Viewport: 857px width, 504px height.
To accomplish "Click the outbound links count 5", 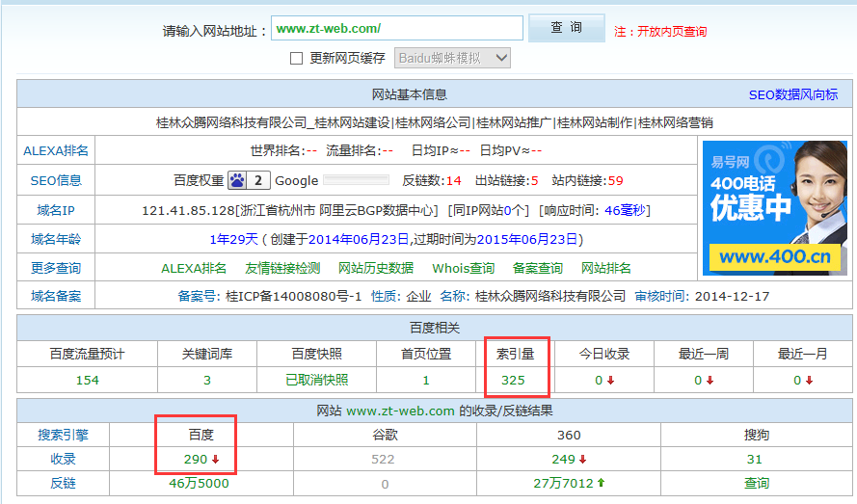I will point(534,181).
